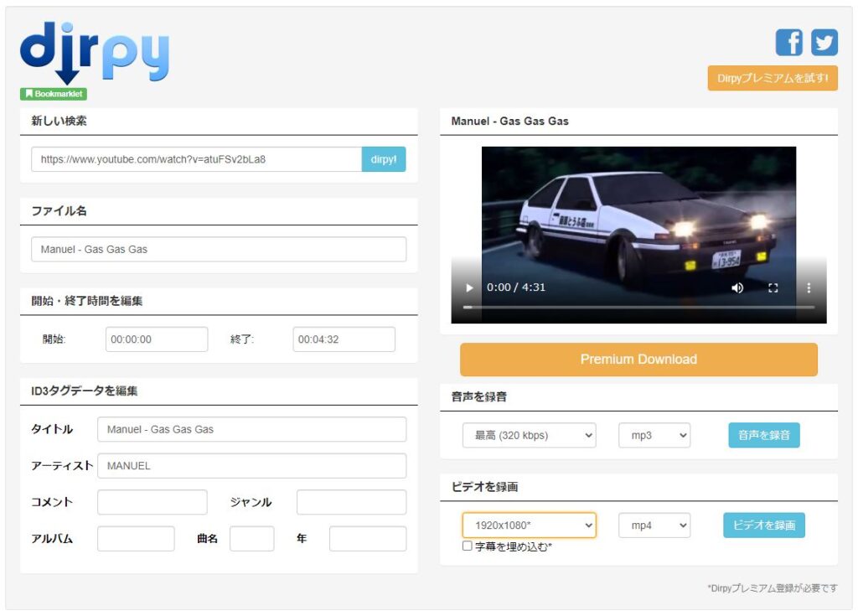Click the 音声を録音 record audio button
The width and height of the screenshot is (858, 616).
(764, 435)
